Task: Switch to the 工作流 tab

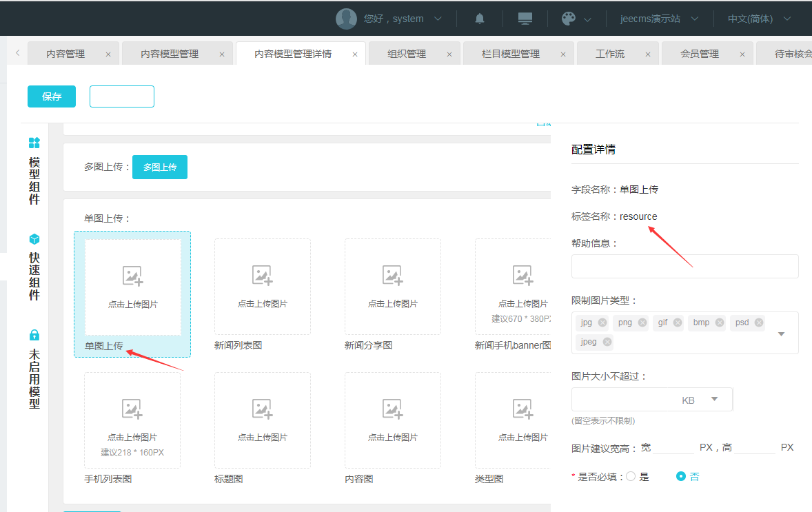Action: 609,54
